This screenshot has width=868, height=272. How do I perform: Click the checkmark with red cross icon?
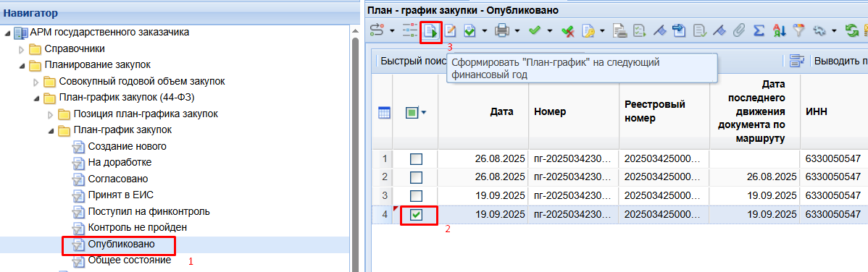point(567,32)
